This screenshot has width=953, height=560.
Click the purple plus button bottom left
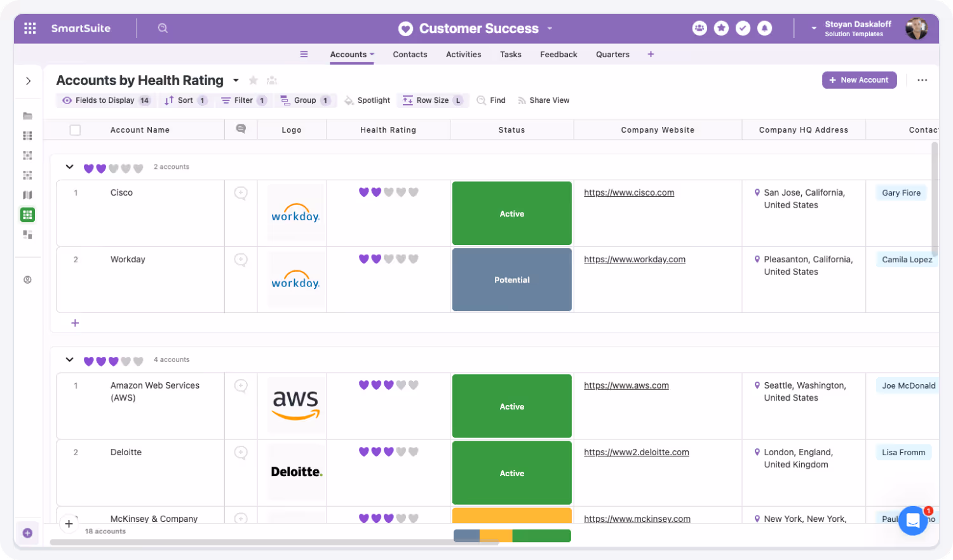27,533
